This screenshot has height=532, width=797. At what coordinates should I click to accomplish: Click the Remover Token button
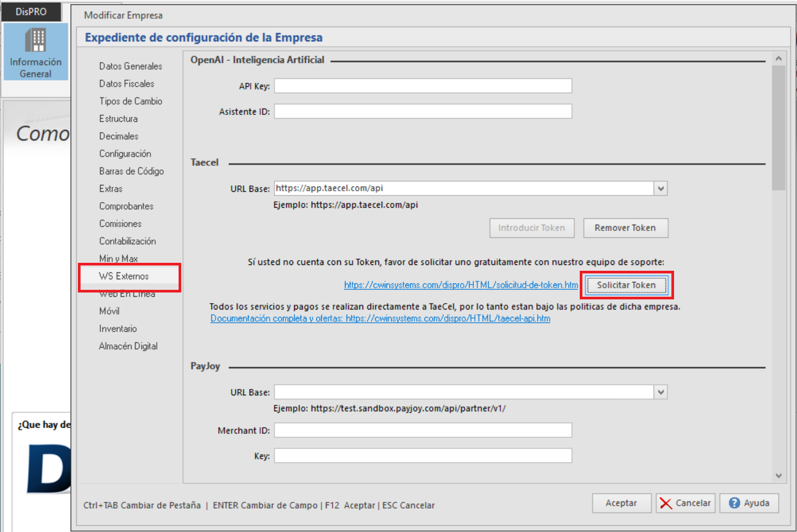[625, 228]
